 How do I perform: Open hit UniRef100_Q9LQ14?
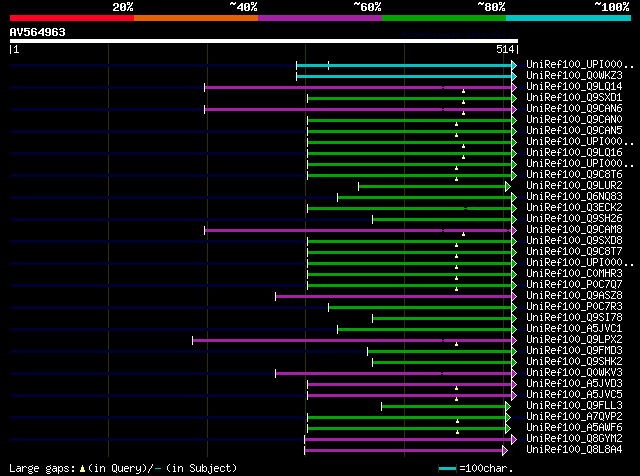coord(574,87)
